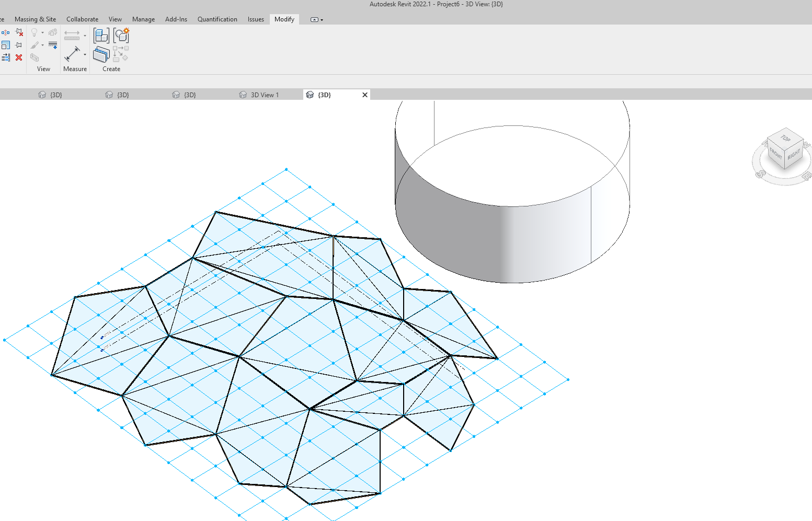Close the active {3D} view tab
Viewport: 812px width, 521px height.
(365, 95)
